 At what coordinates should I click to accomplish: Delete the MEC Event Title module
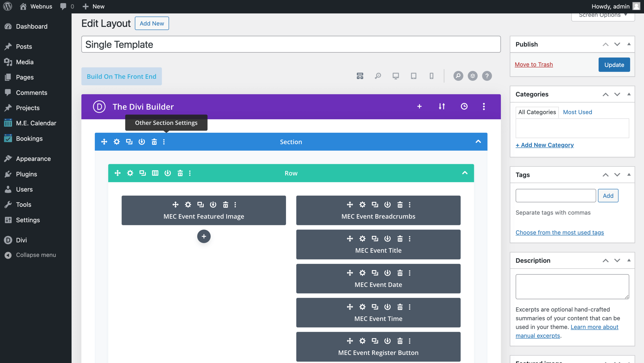coord(400,239)
